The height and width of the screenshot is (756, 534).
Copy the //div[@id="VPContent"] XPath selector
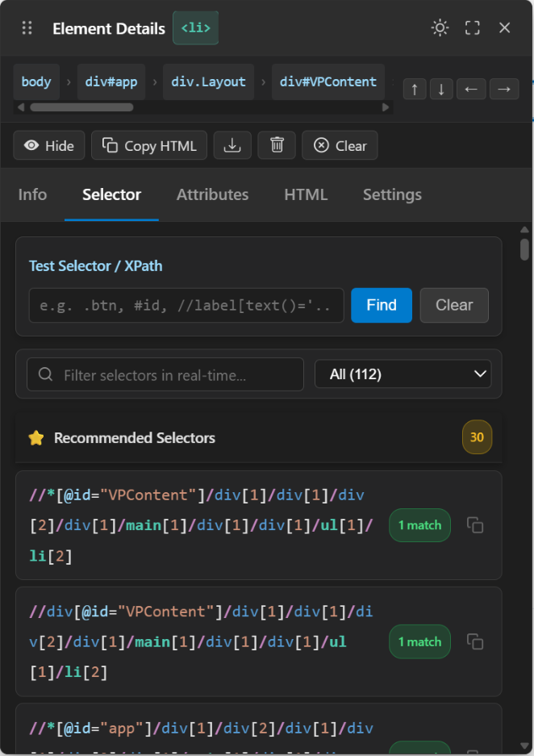coord(475,641)
